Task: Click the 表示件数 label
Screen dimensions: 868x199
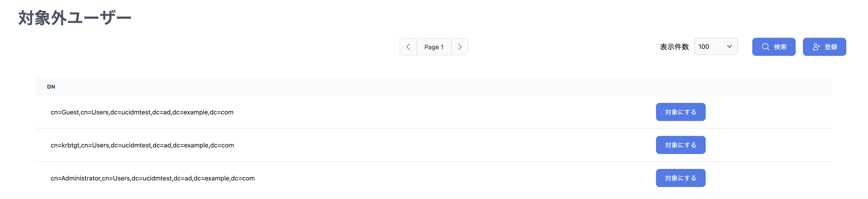Action: [x=674, y=47]
